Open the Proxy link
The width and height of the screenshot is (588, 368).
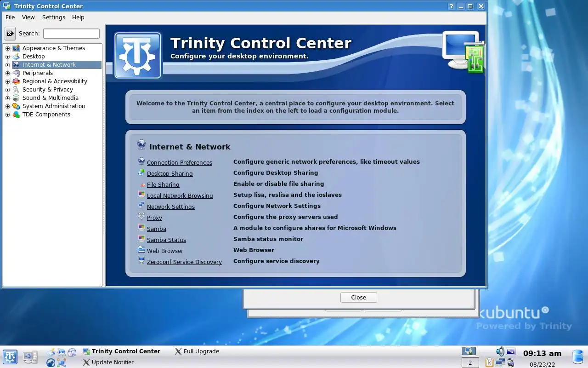coord(154,218)
